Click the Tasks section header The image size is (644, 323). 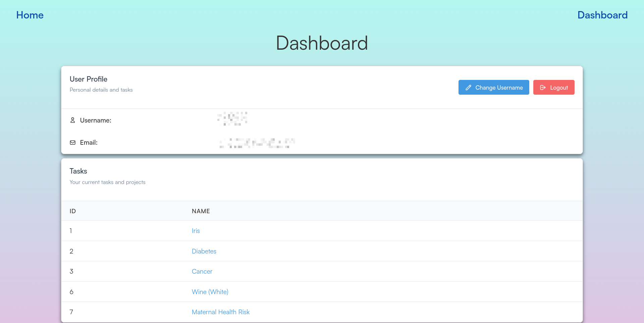tap(78, 171)
